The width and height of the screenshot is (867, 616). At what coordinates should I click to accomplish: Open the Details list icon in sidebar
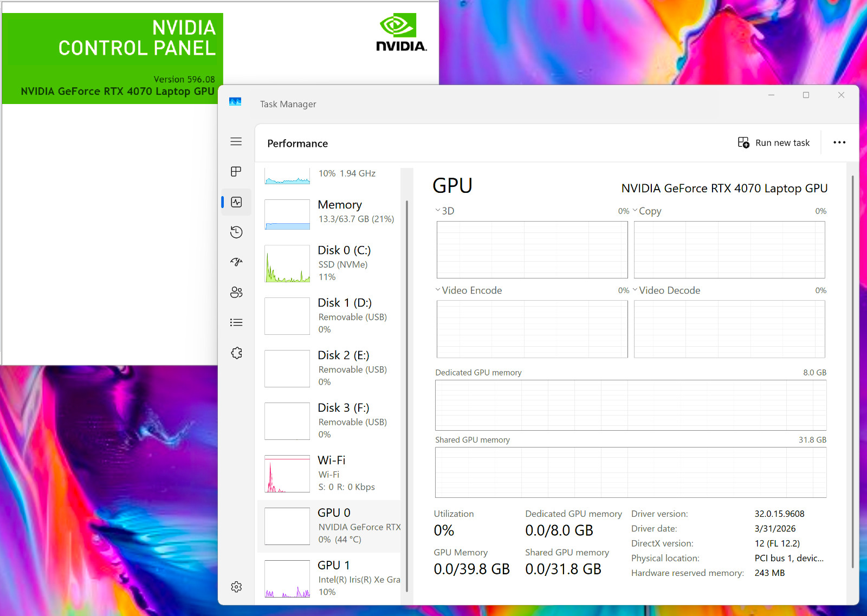[236, 322]
